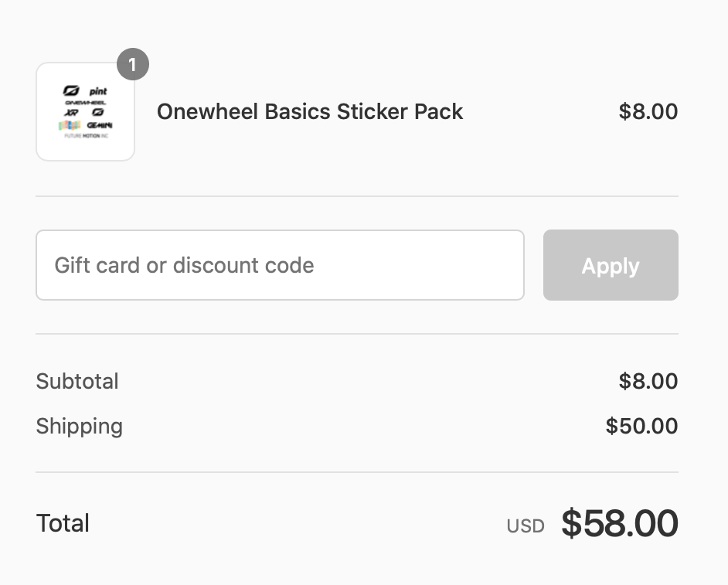Click the Apply discount button
The image size is (728, 585).
point(610,265)
